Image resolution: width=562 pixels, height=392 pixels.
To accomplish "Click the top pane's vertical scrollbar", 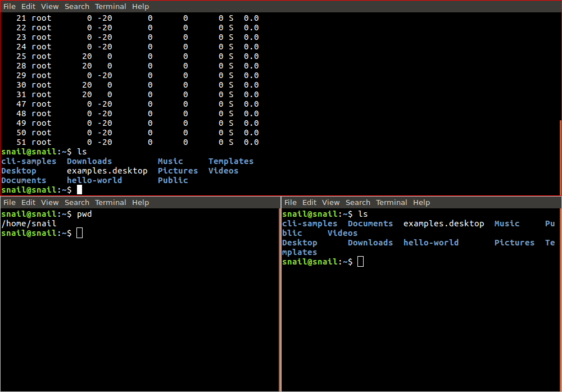I will click(x=560, y=157).
